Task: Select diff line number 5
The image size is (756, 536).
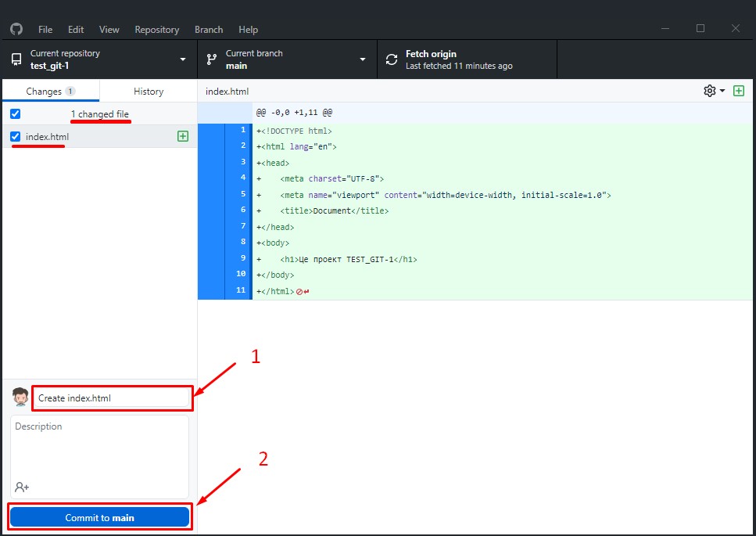Action: (x=243, y=194)
